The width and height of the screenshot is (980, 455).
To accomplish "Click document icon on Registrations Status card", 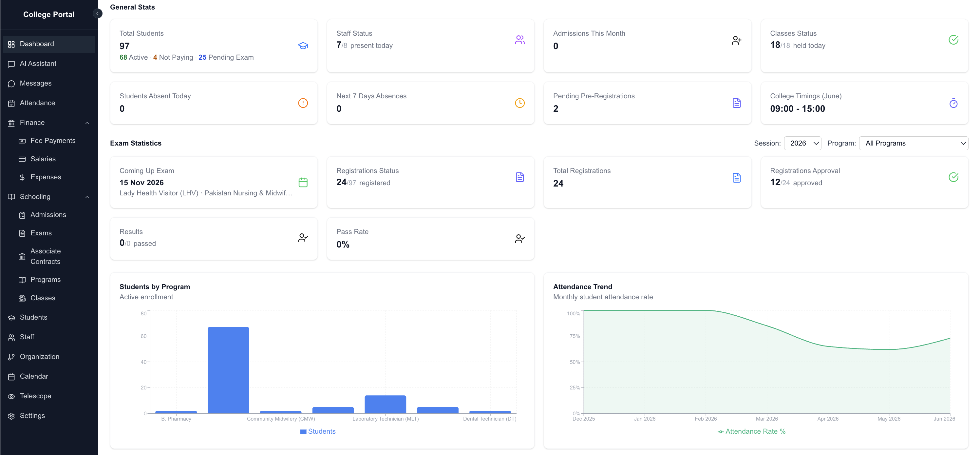I will pos(520,177).
